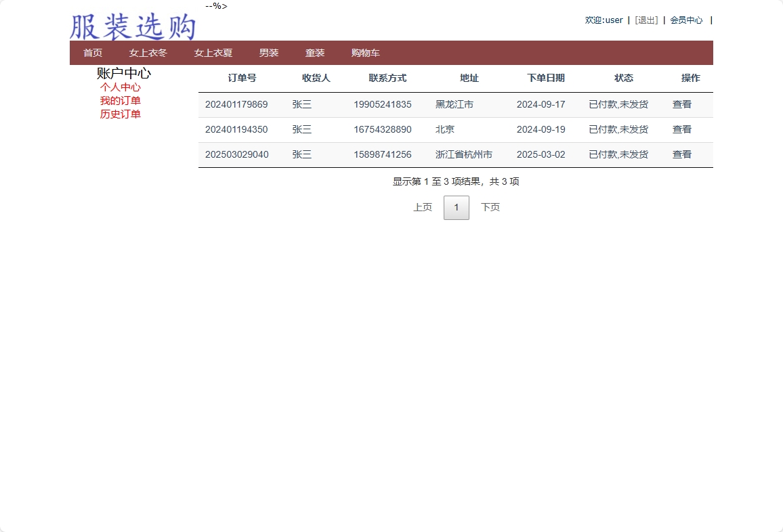Click the 订单号 column header
The image size is (783, 532).
point(242,78)
